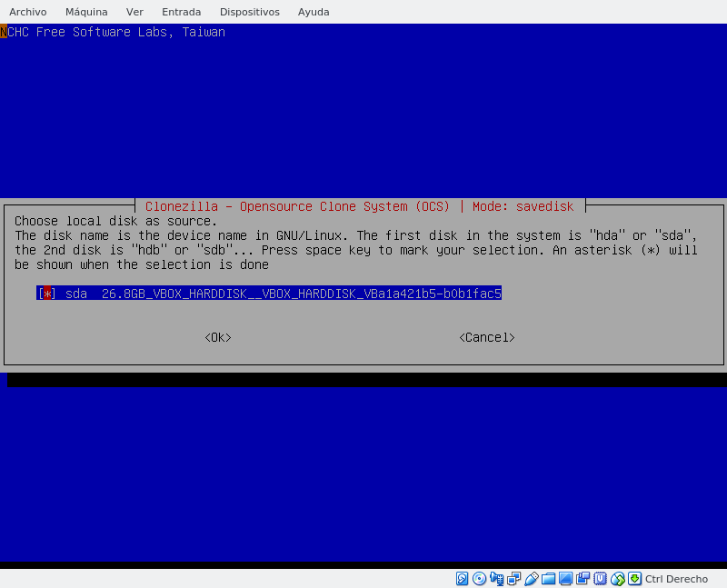727x588 pixels.
Task: Click the USB devices status icon
Action: pyautogui.click(x=532, y=579)
